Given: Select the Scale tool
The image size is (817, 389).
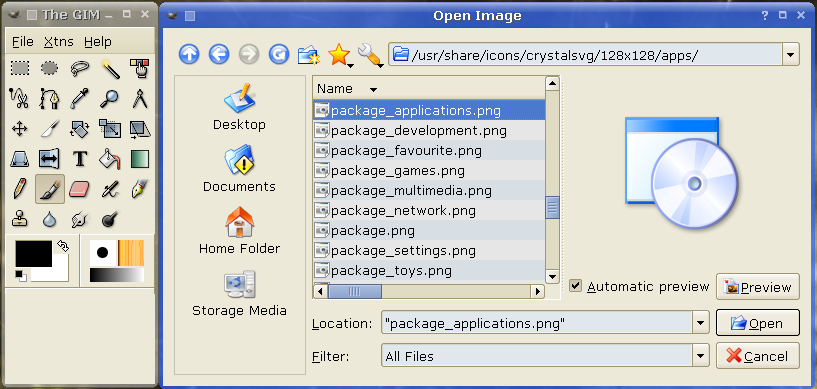Looking at the screenshot, I should click(110, 129).
